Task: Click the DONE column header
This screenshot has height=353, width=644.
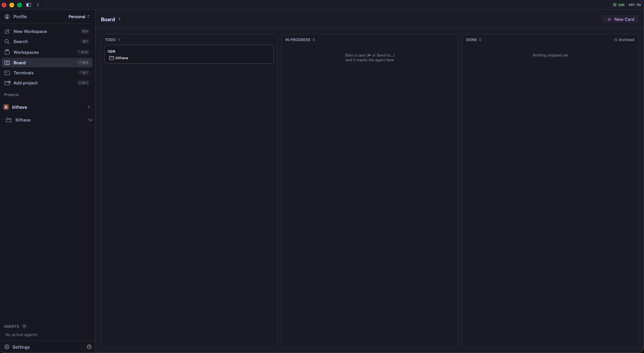Action: point(471,40)
